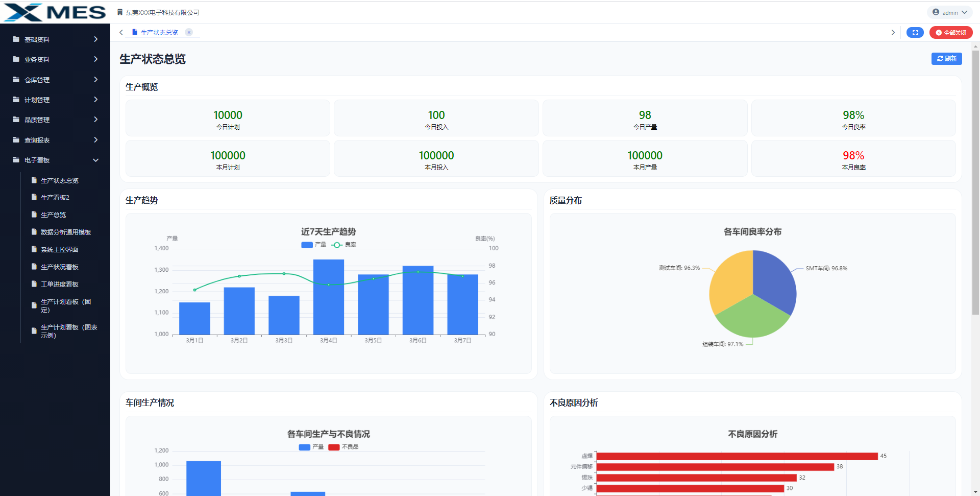Open 生产状况看板 from the sidebar
This screenshot has height=496, width=980.
pos(60,267)
